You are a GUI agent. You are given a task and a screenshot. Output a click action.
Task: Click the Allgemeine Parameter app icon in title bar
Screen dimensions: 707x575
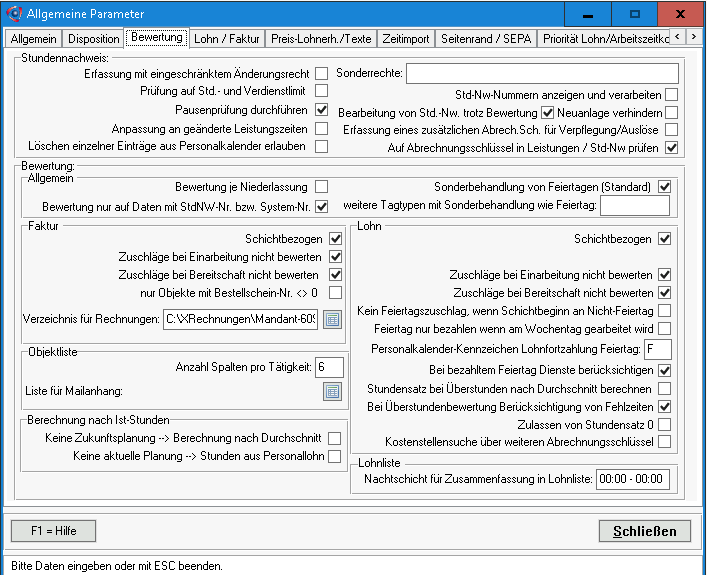(x=14, y=14)
